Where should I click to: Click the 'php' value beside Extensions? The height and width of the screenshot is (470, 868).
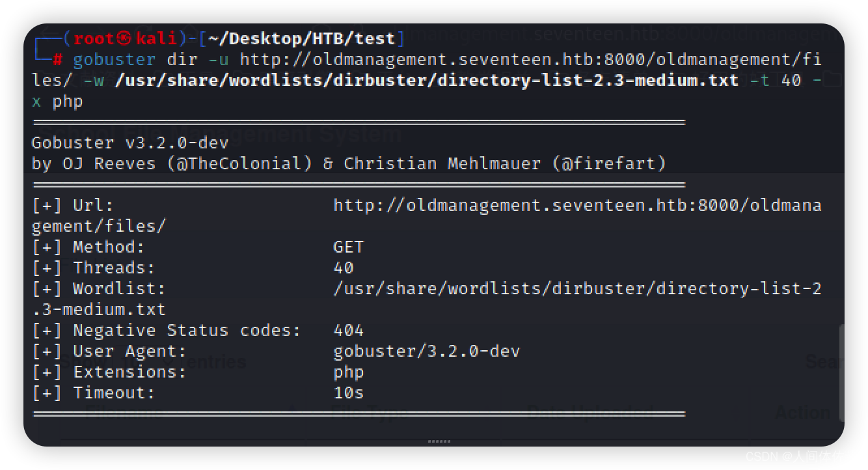[x=349, y=373]
